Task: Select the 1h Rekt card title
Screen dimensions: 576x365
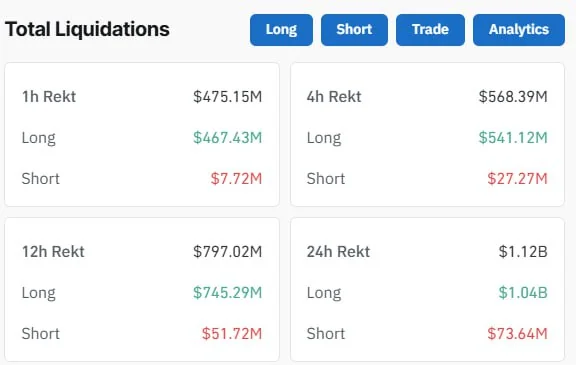Action: tap(49, 97)
